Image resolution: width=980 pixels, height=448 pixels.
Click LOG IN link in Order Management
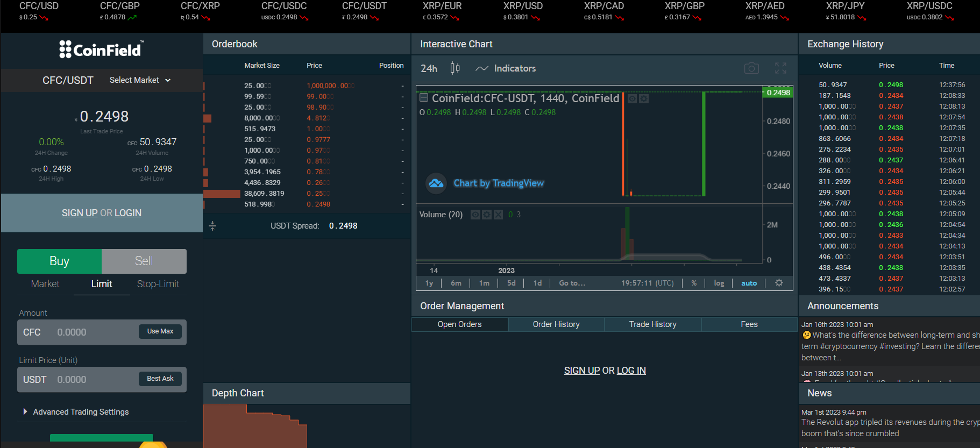point(631,371)
